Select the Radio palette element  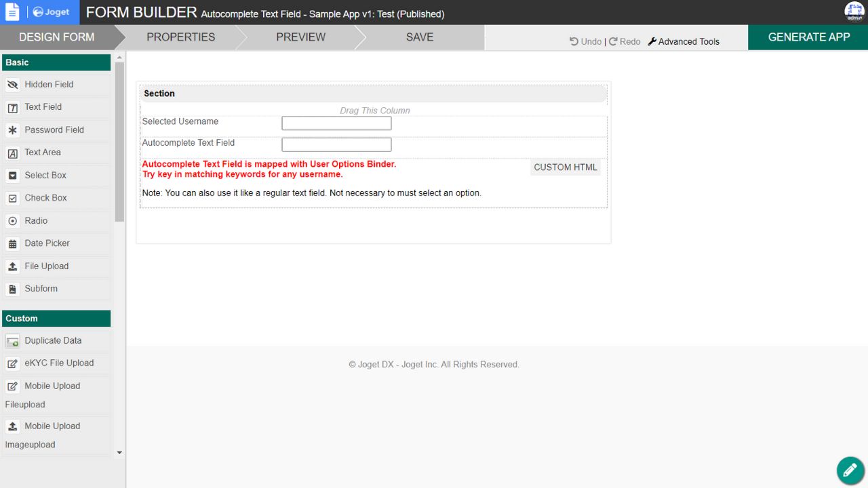[x=36, y=221]
